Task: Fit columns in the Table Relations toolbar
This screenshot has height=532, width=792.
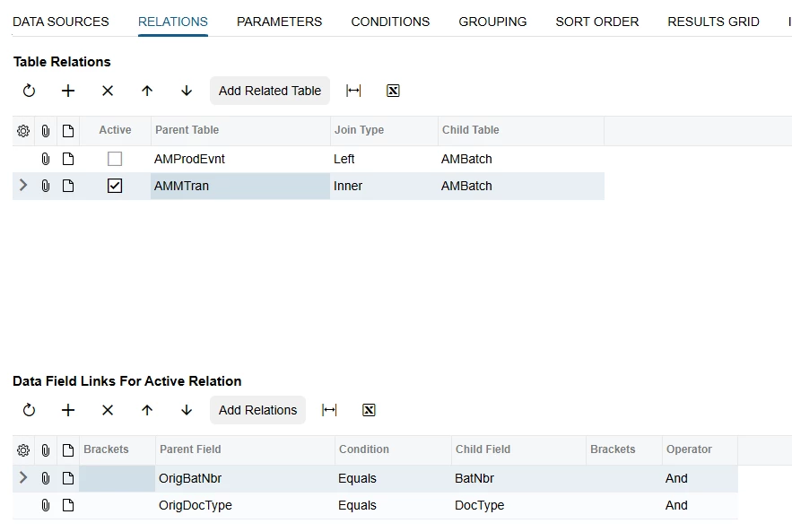Action: tap(353, 91)
